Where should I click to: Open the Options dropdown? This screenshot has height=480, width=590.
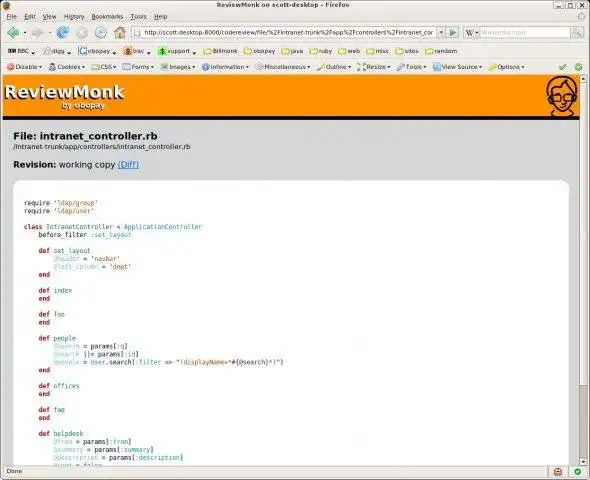pyautogui.click(x=506, y=67)
